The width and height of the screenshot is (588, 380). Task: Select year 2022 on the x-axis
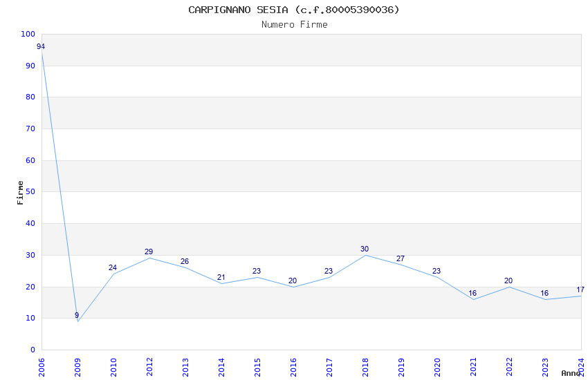tap(510, 368)
